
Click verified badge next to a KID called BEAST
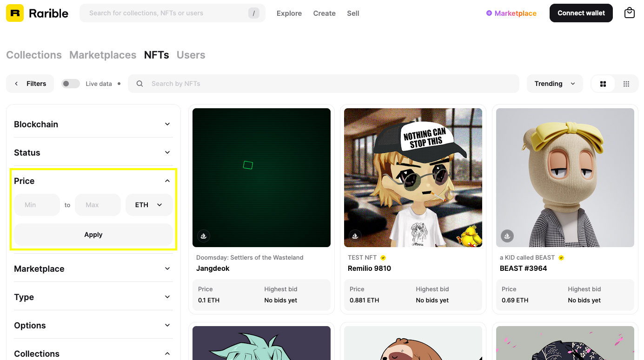click(561, 258)
